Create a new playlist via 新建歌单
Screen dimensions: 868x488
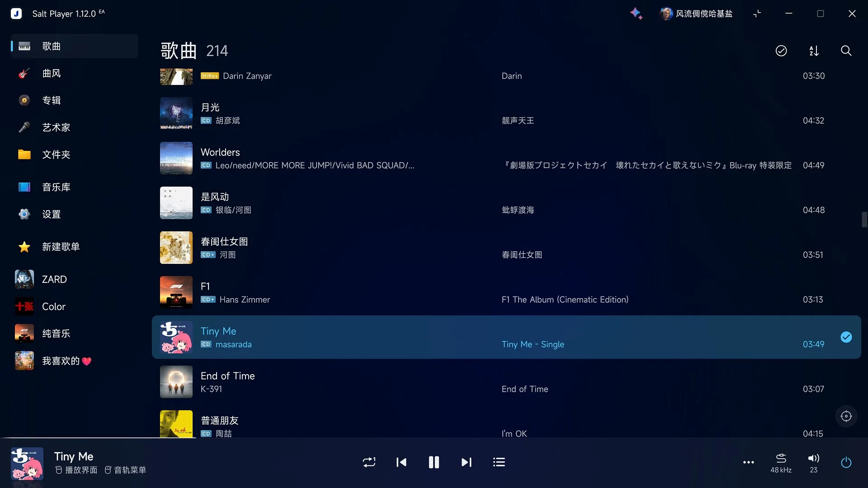pos(75,247)
